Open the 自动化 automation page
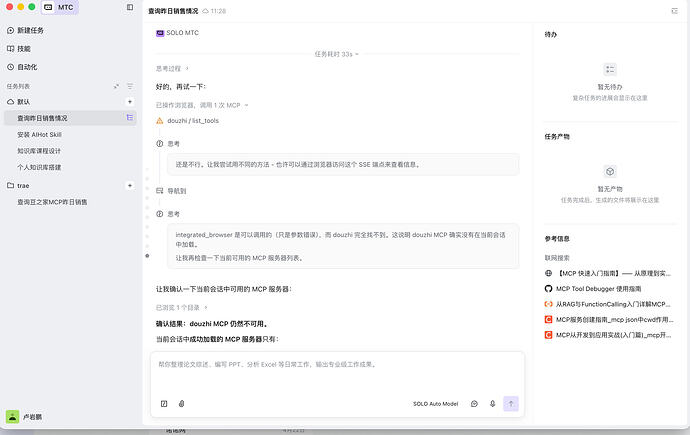 [x=22, y=67]
